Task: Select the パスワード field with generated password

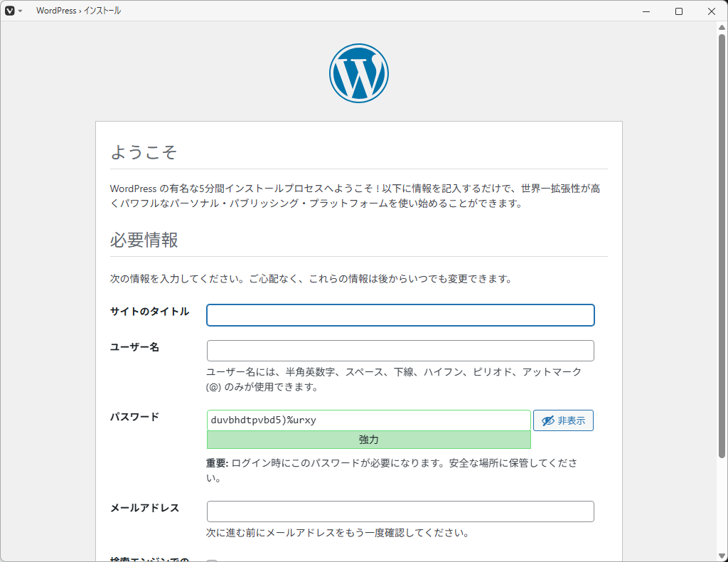Action: (368, 420)
